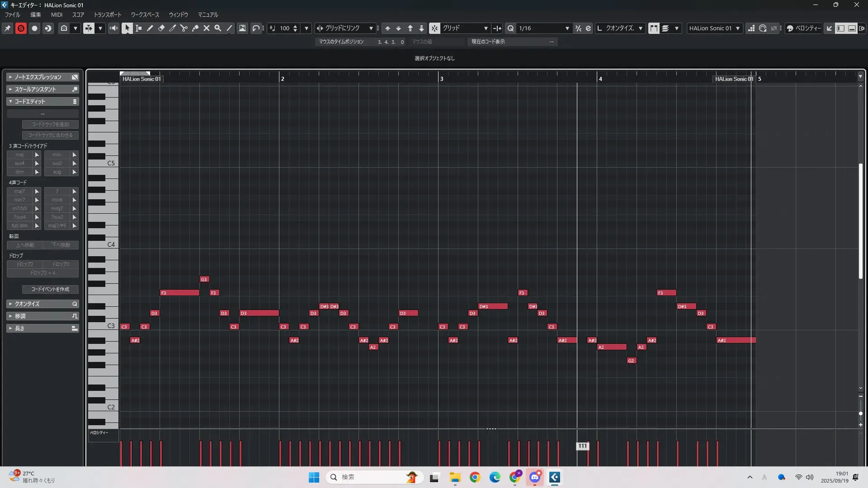The height and width of the screenshot is (488, 868).
Task: Pick the Split scissors tool
Action: (184, 28)
